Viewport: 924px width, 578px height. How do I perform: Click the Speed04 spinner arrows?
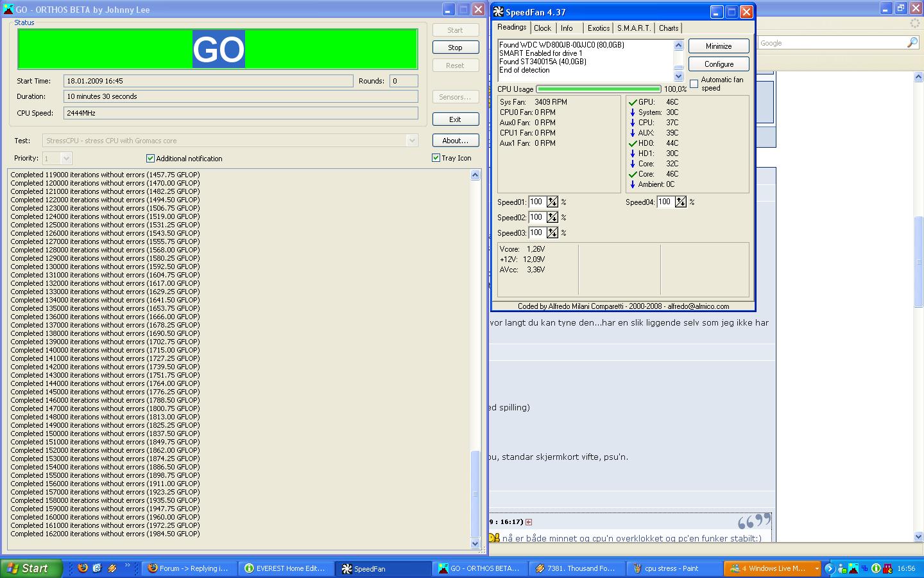pyautogui.click(x=680, y=202)
